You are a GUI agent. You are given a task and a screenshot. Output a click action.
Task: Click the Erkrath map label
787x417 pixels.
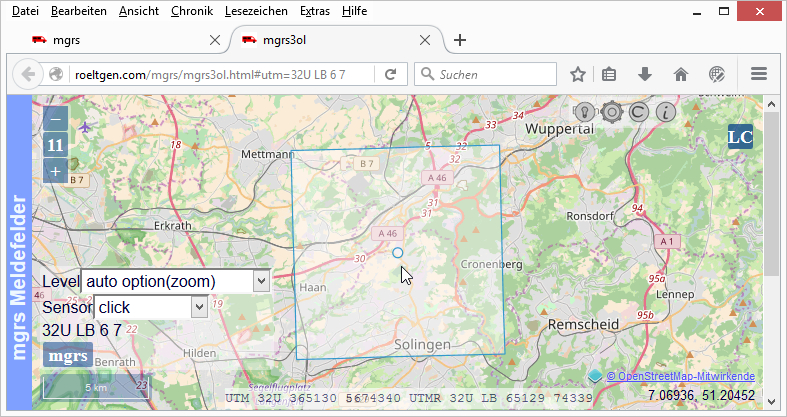pyautogui.click(x=173, y=226)
